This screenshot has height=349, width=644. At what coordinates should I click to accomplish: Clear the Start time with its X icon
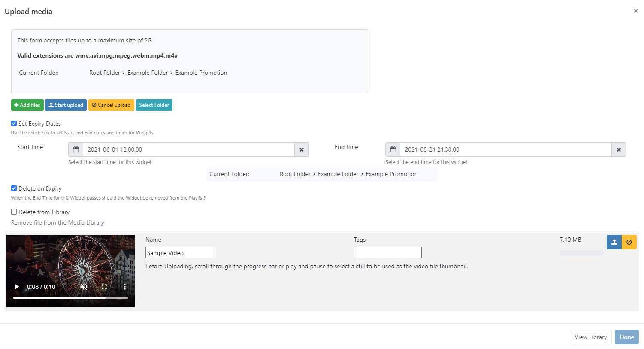pos(302,149)
